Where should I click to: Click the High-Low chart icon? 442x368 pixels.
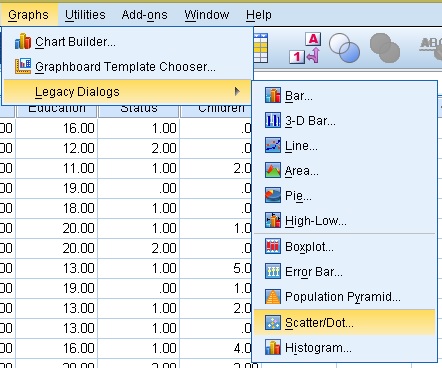[x=273, y=220]
